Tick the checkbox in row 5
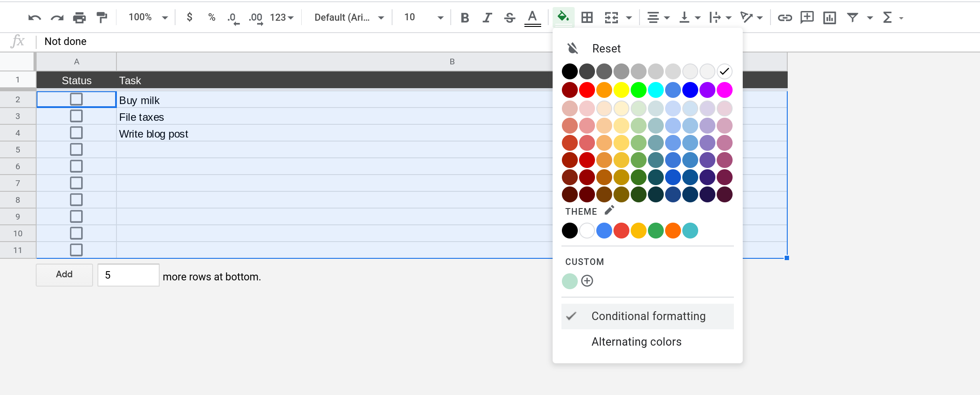980x395 pixels. (76, 149)
